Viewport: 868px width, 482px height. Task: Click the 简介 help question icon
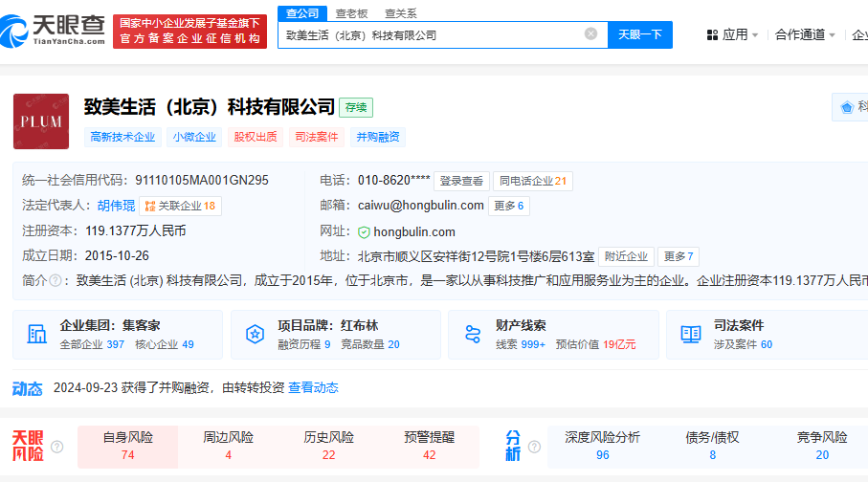coord(56,280)
